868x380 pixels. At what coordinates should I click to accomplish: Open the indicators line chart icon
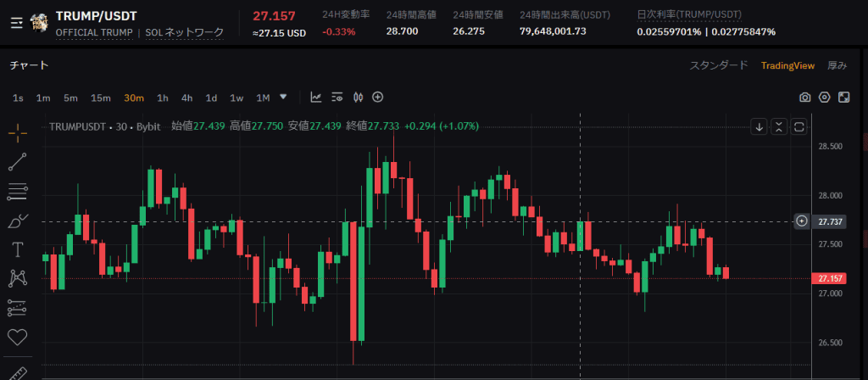click(316, 98)
